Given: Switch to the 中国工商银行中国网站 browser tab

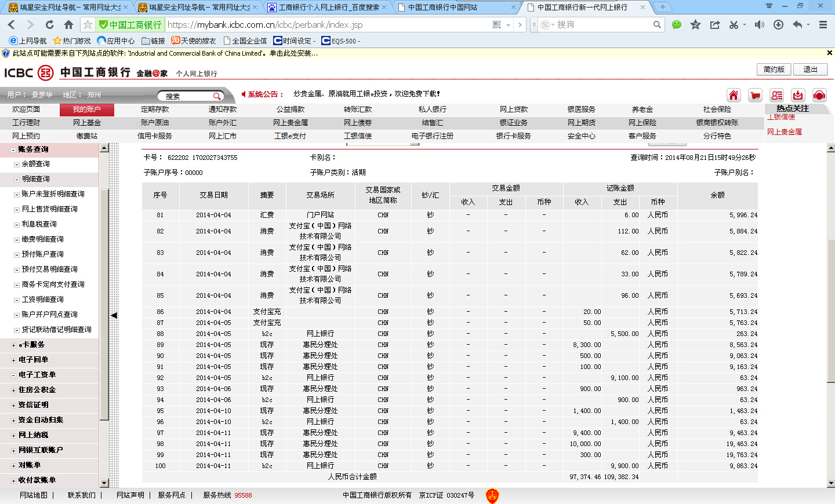Looking at the screenshot, I should [x=457, y=8].
